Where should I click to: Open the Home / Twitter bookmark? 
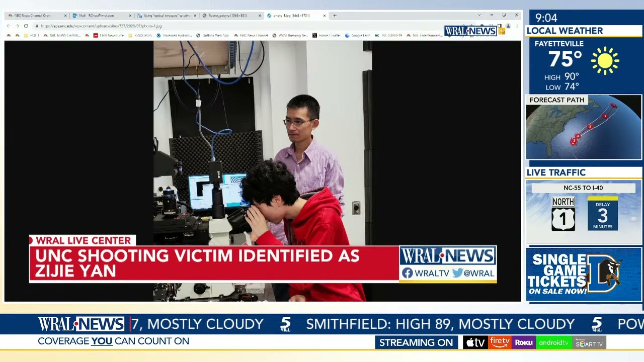[x=327, y=36]
